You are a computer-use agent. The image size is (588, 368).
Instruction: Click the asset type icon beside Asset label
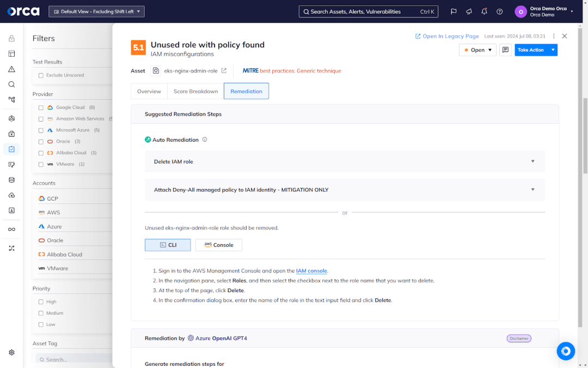click(156, 70)
